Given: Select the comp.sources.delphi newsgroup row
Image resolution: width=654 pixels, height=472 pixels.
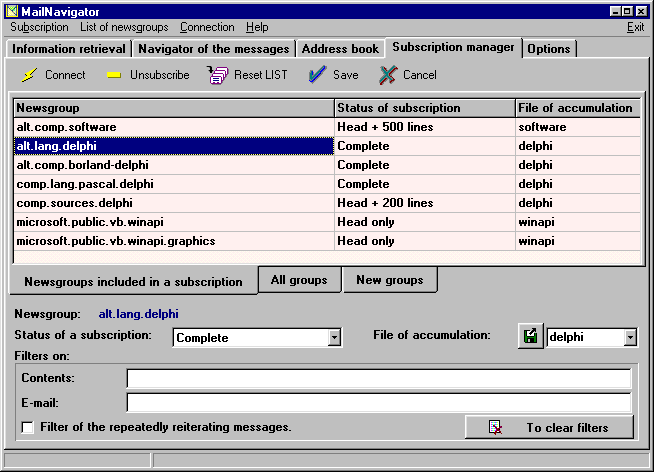Looking at the screenshot, I should [173, 203].
